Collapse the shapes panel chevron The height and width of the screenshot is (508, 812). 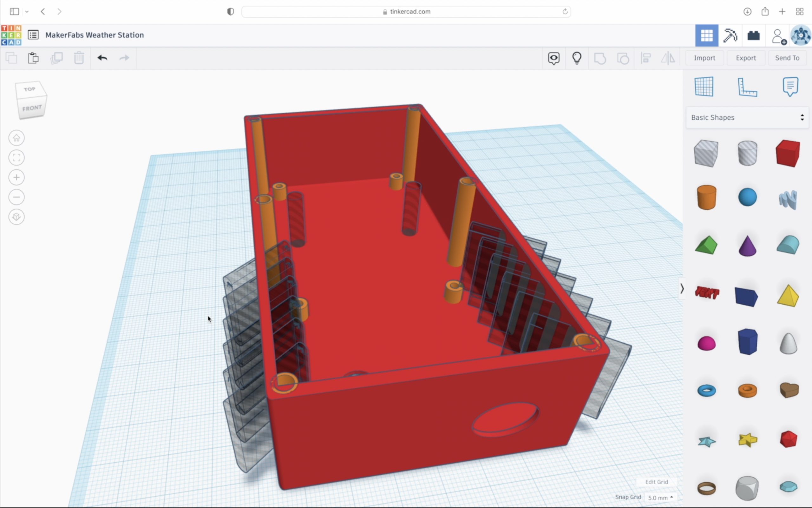(682, 289)
